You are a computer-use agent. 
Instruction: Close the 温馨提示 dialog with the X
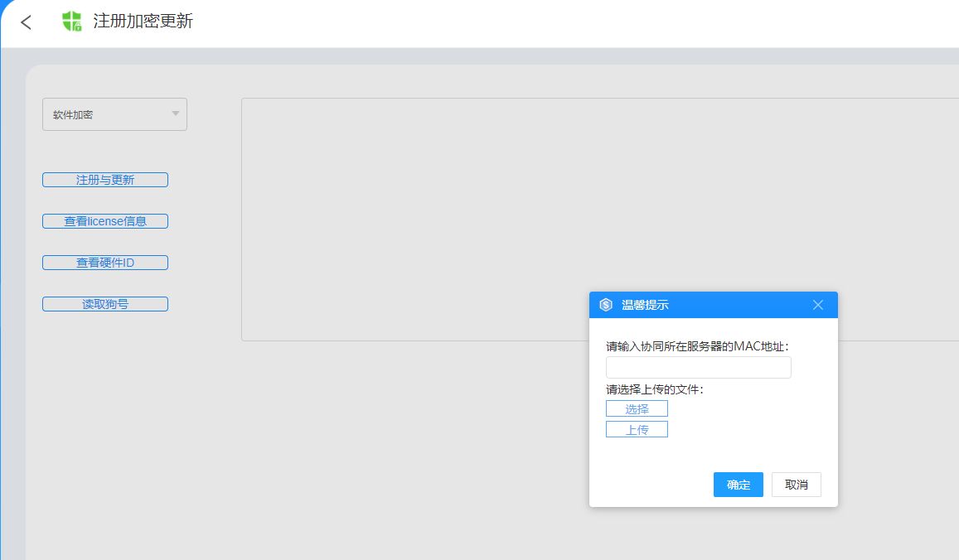818,305
